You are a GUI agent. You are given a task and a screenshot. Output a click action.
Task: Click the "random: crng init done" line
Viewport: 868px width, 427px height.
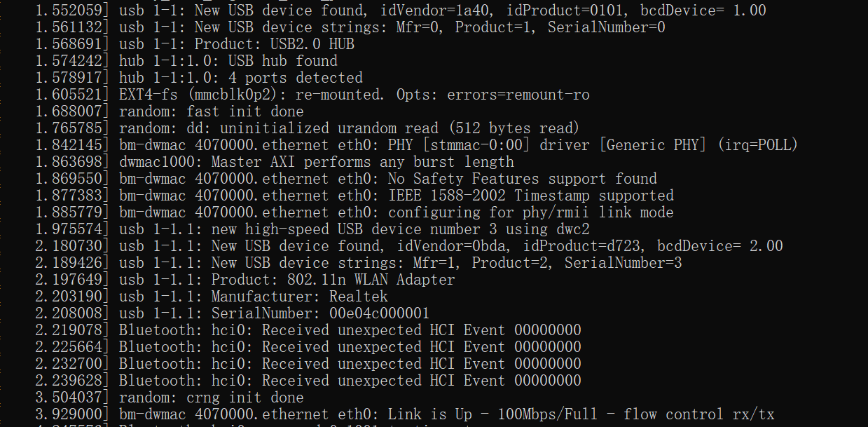tap(170, 398)
